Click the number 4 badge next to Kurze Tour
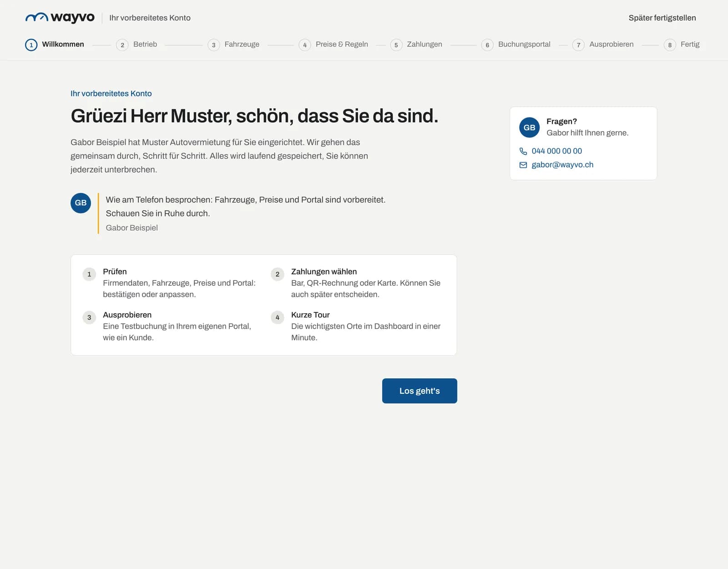Screen dimensions: 728x569 [278, 317]
